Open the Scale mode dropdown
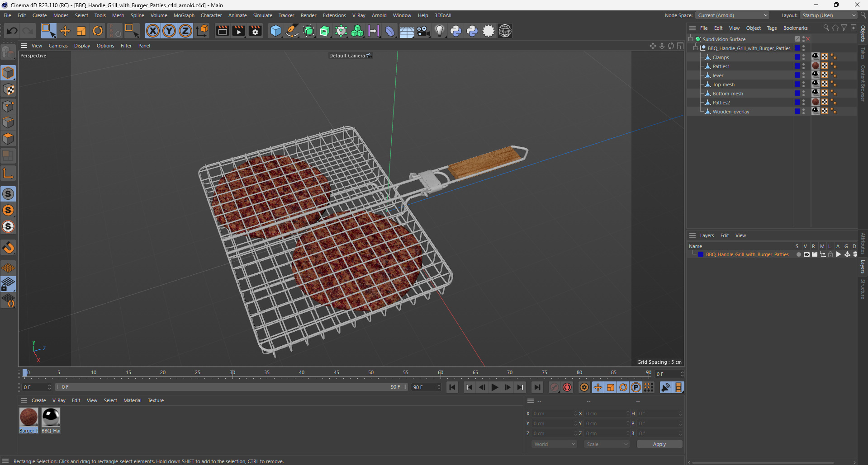 [x=607, y=444]
